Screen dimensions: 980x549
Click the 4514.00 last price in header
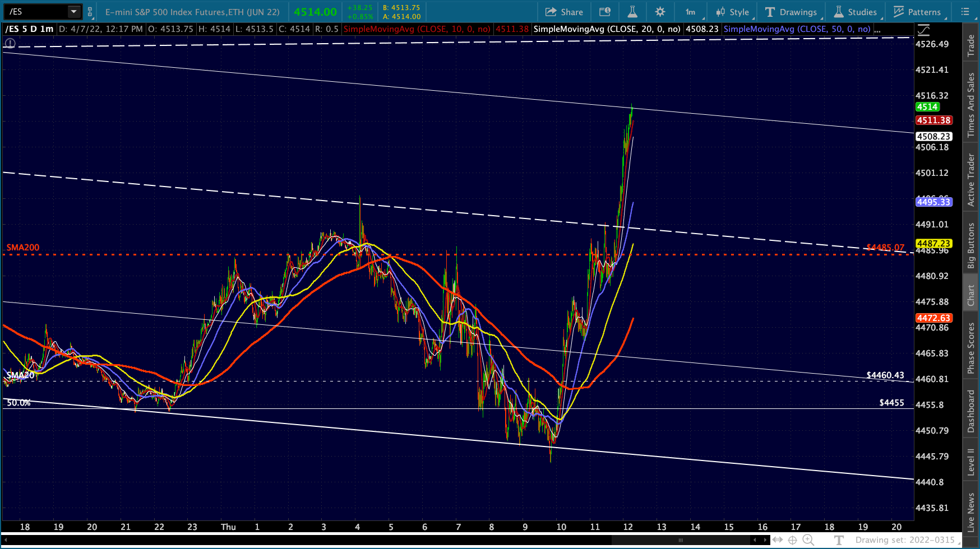[x=315, y=12]
